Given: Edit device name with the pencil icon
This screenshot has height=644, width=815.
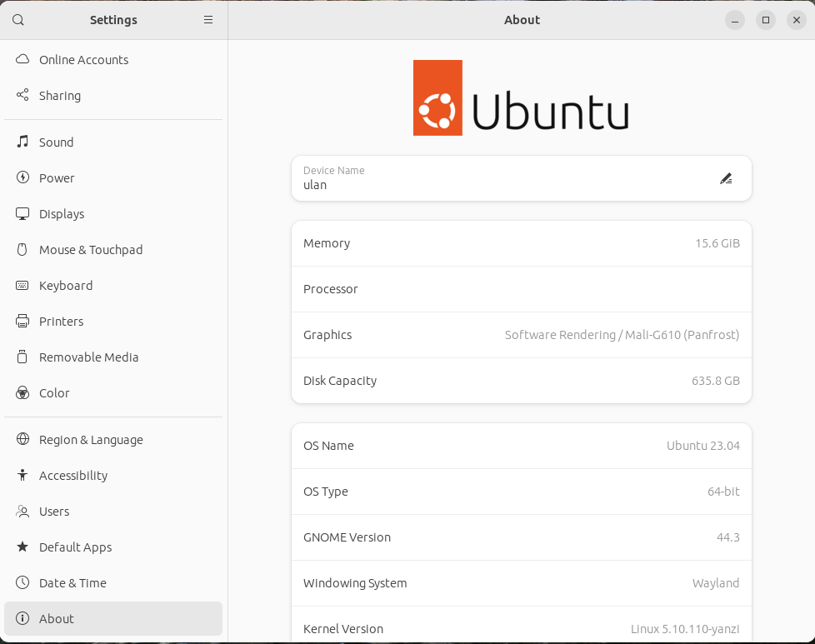Looking at the screenshot, I should coord(726,179).
